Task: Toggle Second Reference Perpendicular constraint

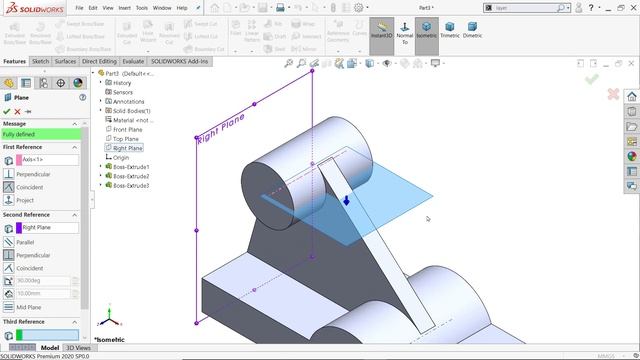Action: [x=9, y=255]
